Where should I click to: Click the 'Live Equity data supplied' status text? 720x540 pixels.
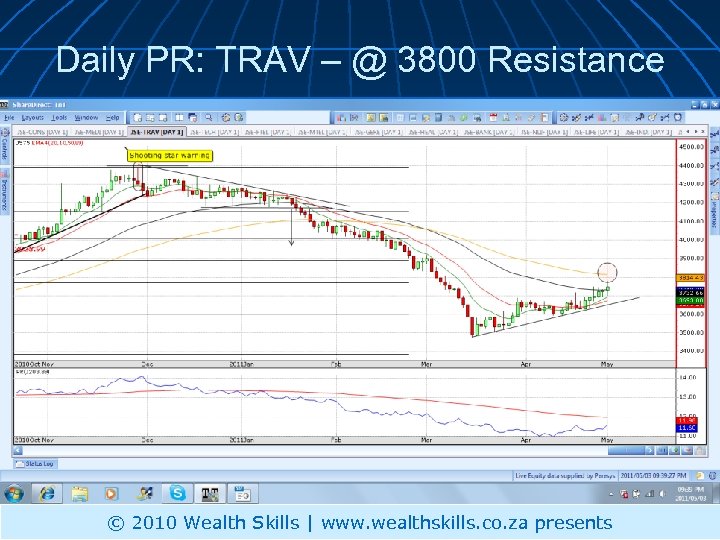click(x=565, y=476)
